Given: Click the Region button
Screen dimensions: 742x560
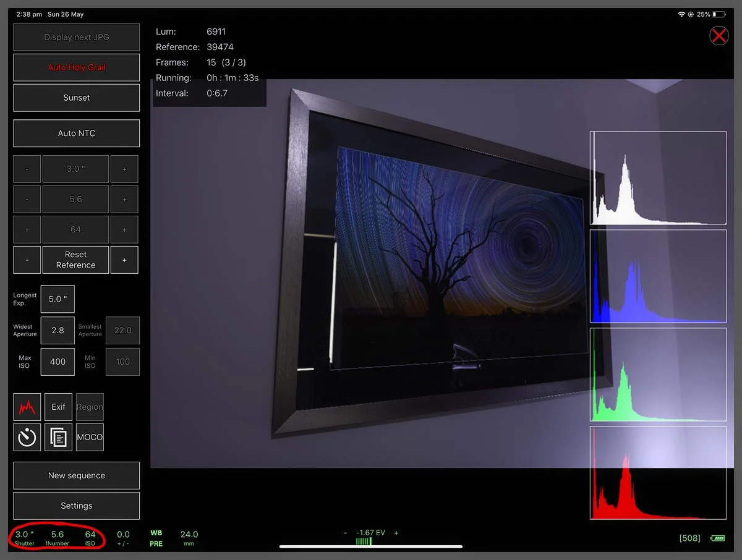Looking at the screenshot, I should point(90,407).
